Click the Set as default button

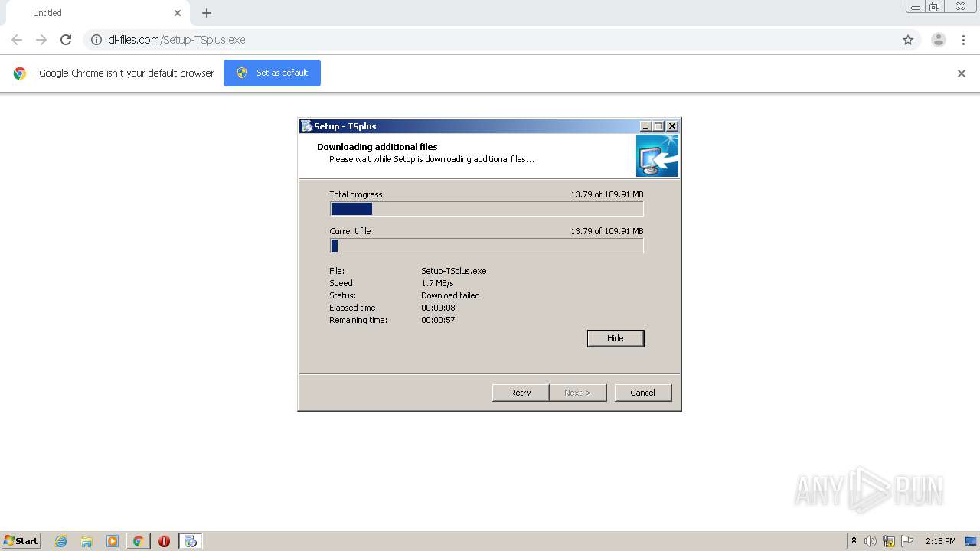point(272,73)
